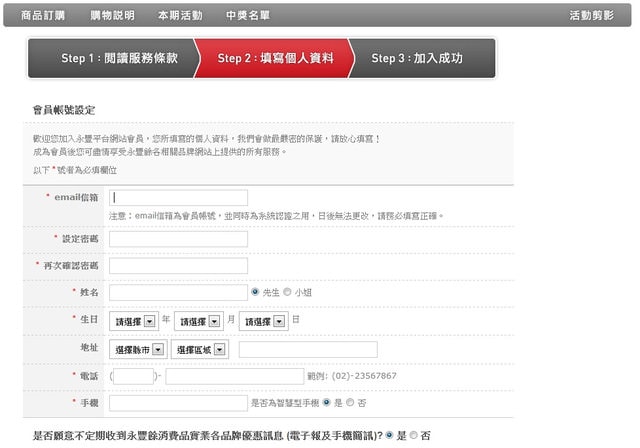This screenshot has height=448, width=640.
Task: Open the 選擇縣市 dropdown
Action: click(x=138, y=349)
